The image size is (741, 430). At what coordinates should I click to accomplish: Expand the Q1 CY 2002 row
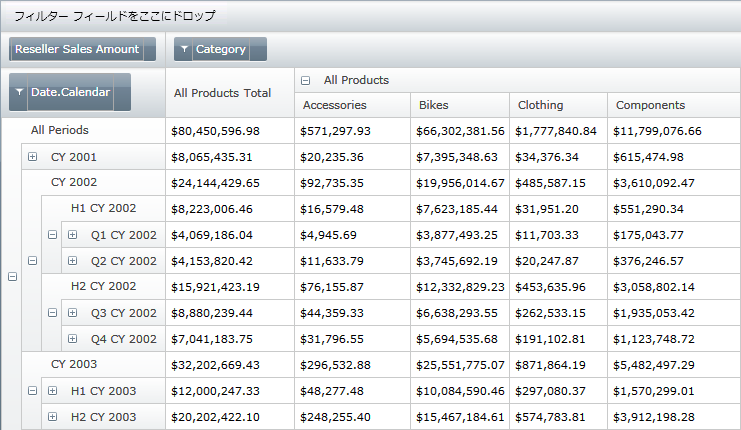pos(72,235)
